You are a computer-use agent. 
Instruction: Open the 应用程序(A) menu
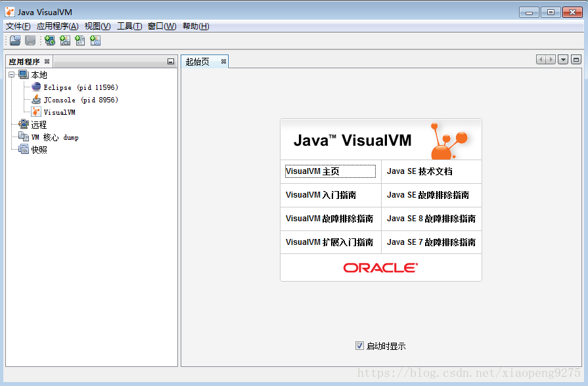tap(57, 26)
